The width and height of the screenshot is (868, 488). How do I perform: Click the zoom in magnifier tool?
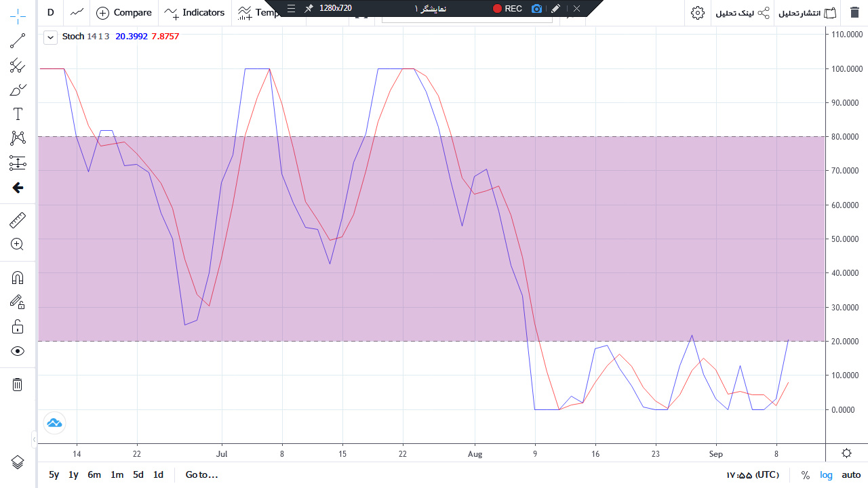pyautogui.click(x=18, y=245)
